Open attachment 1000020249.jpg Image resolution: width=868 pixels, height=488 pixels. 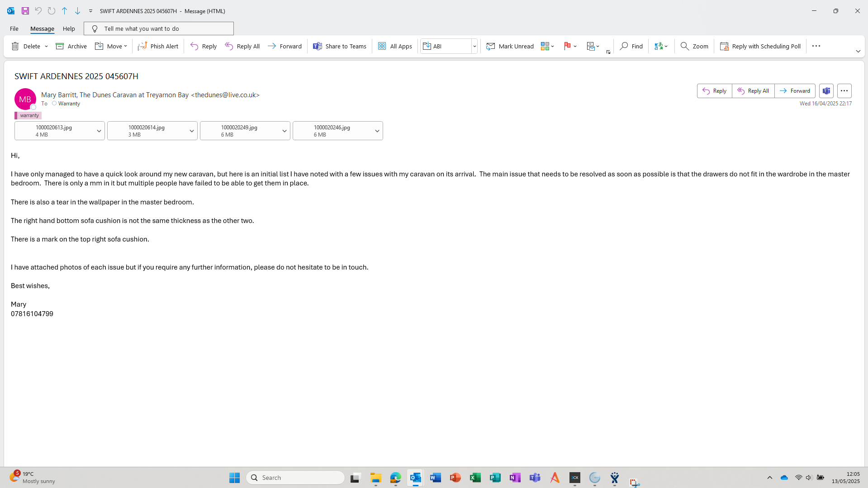[239, 131]
